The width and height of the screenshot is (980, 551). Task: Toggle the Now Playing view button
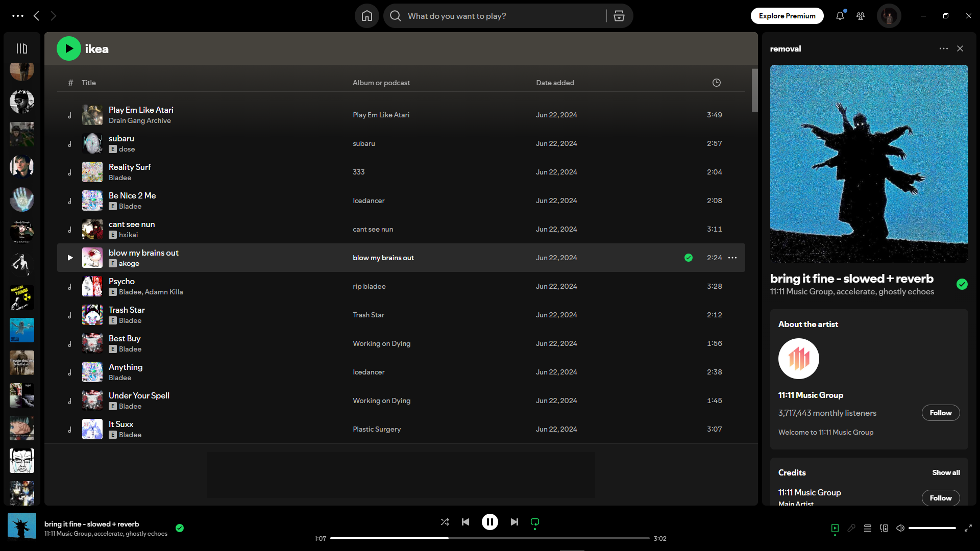pyautogui.click(x=835, y=528)
